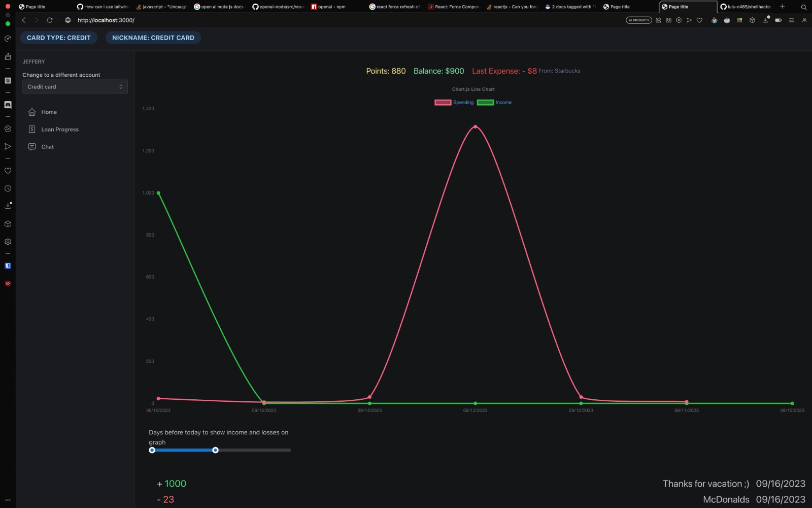812x508 pixels.
Task: Click the red shield extension in sidebar
Action: coord(8,283)
